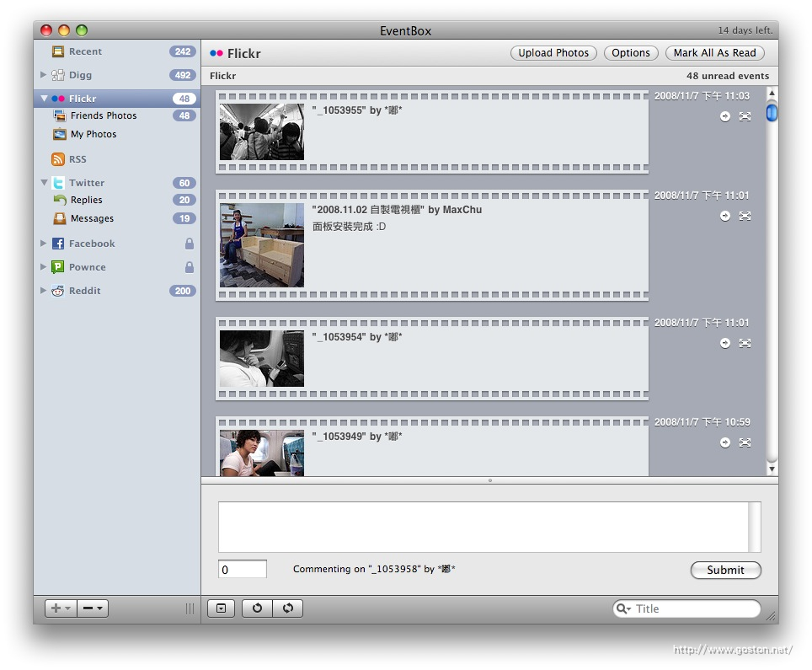Click the expand icon for MaxChu's photo
812x670 pixels.
745,216
